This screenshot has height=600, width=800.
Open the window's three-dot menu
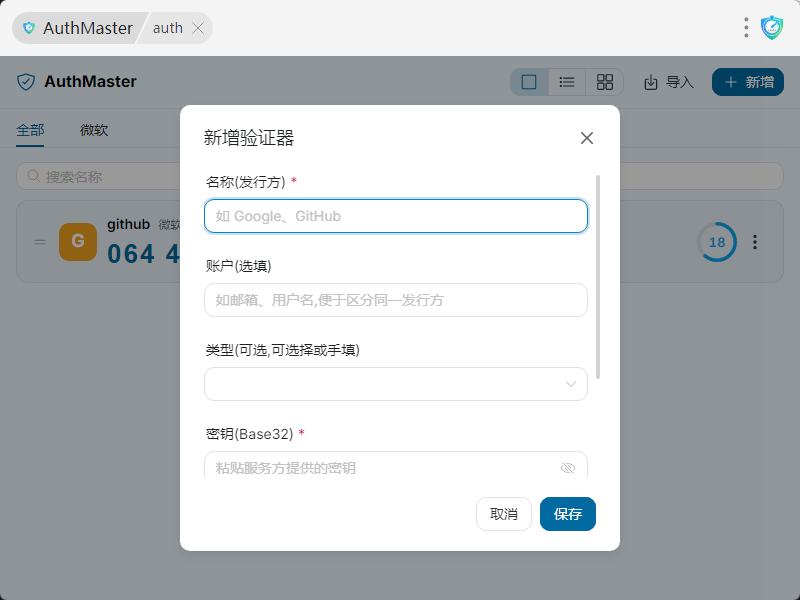click(746, 28)
